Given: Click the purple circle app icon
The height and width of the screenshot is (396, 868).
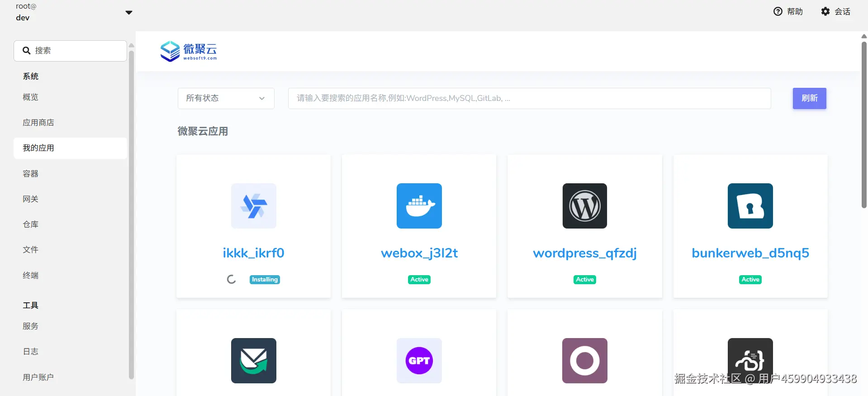Looking at the screenshot, I should click(585, 361).
